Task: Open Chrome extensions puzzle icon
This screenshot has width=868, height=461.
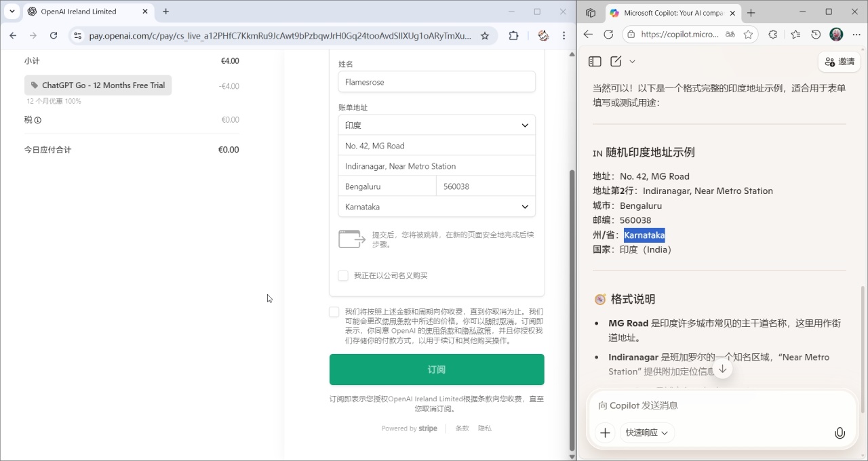Action: 513,36
